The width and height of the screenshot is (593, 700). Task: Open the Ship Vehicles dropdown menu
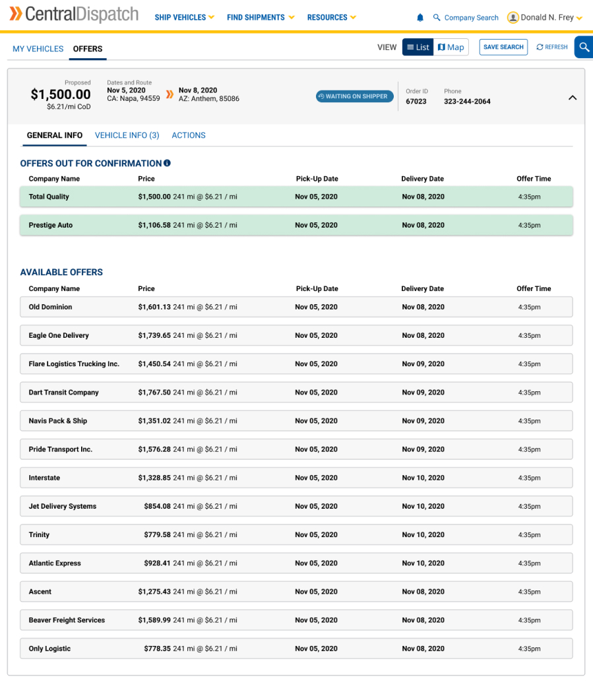pos(184,18)
